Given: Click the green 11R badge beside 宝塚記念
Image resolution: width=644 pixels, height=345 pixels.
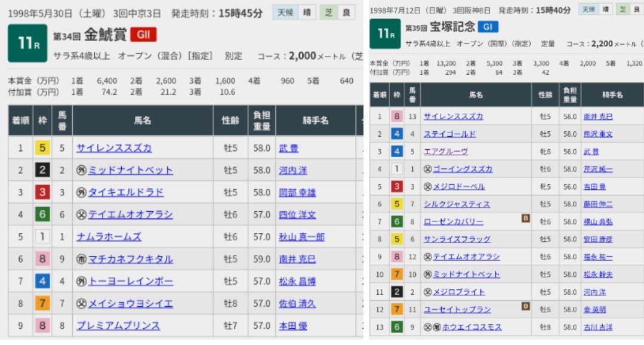Looking at the screenshot, I should pyautogui.click(x=385, y=34).
